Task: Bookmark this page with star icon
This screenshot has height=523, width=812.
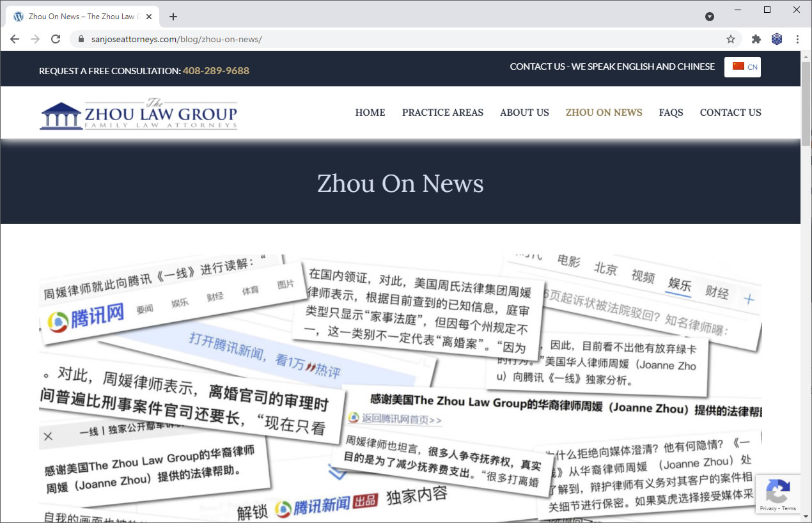Action: pos(731,39)
